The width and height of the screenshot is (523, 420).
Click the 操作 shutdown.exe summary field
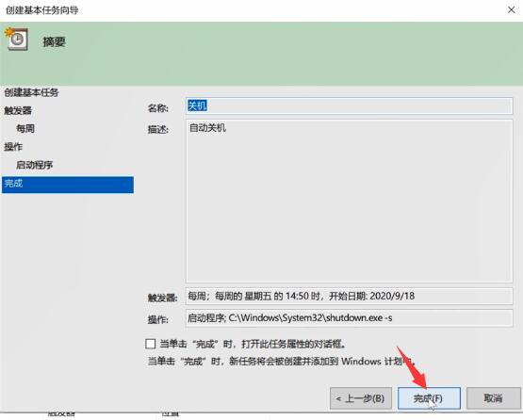(349, 318)
